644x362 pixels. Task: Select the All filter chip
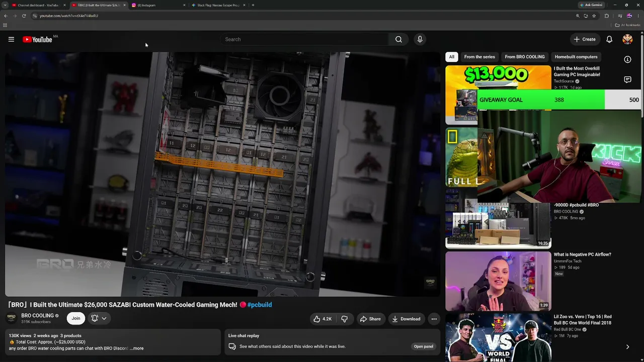pyautogui.click(x=451, y=57)
